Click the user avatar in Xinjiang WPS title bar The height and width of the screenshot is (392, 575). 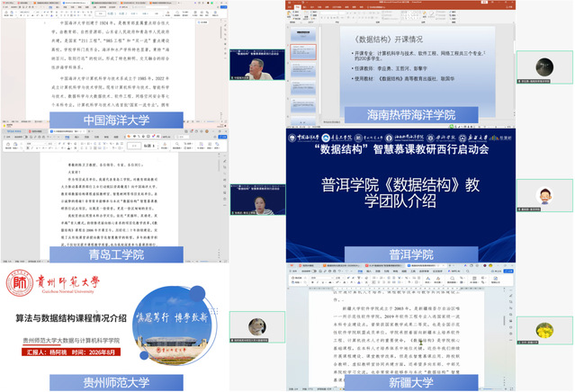490,265
